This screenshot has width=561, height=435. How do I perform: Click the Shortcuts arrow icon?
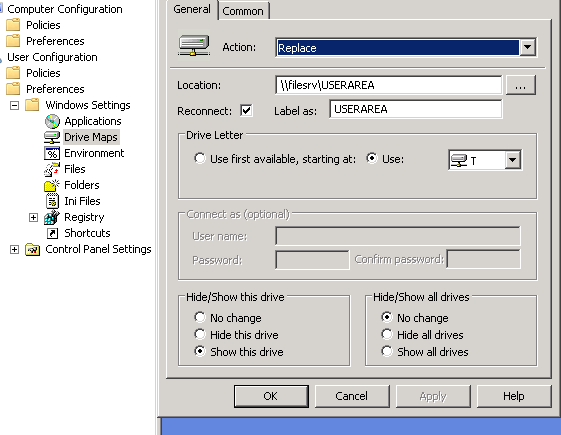pos(53,233)
